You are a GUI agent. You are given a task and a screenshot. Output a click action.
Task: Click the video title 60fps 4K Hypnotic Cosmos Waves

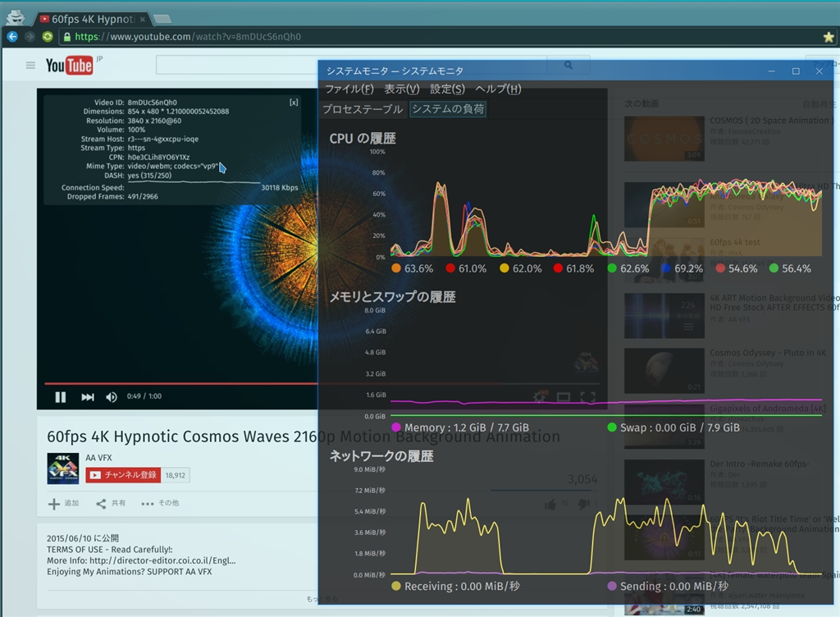(x=304, y=436)
